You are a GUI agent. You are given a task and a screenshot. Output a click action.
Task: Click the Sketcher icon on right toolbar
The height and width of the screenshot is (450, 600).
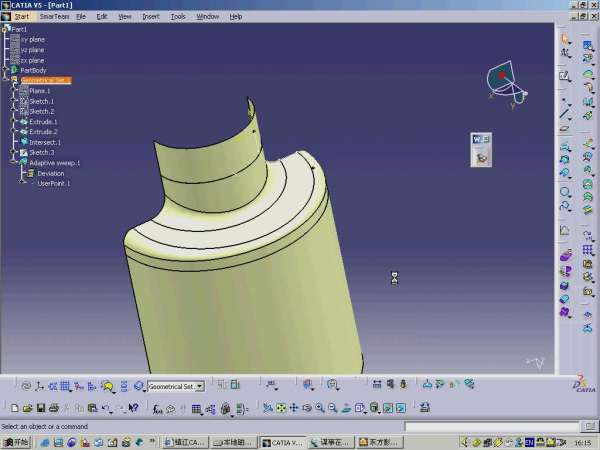coord(565,76)
